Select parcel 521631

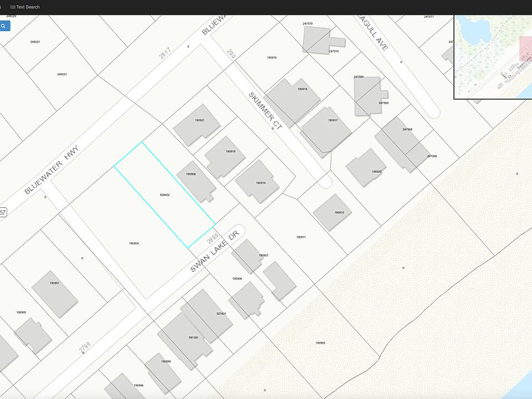coord(221,314)
